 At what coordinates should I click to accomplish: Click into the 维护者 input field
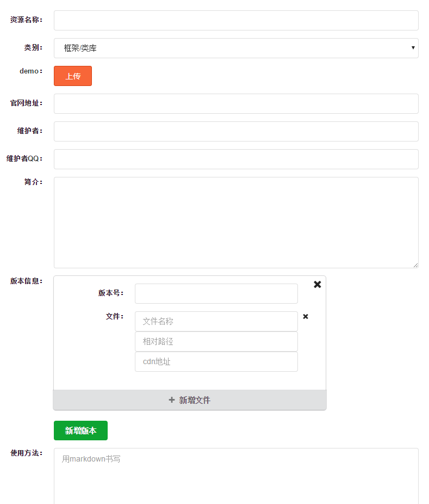236,132
